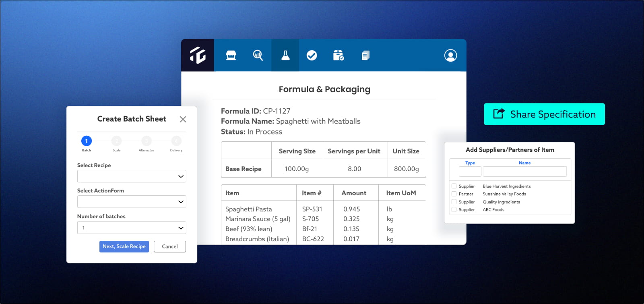Click the app logo in the navigation corner
This screenshot has height=304, width=644.
click(x=198, y=55)
